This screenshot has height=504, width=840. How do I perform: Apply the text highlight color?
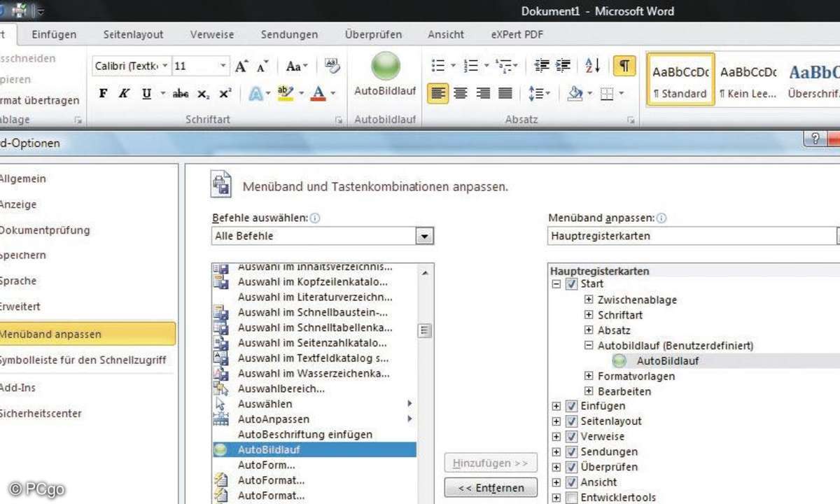(285, 93)
